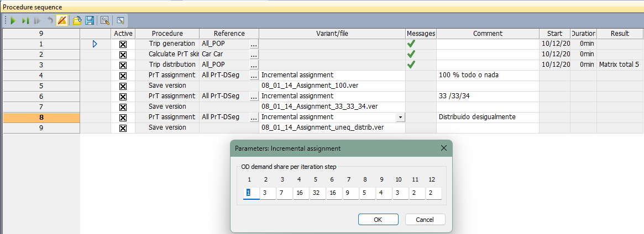Open reference browse button in row 8
Image resolution: width=644 pixels, height=234 pixels.
(x=254, y=117)
